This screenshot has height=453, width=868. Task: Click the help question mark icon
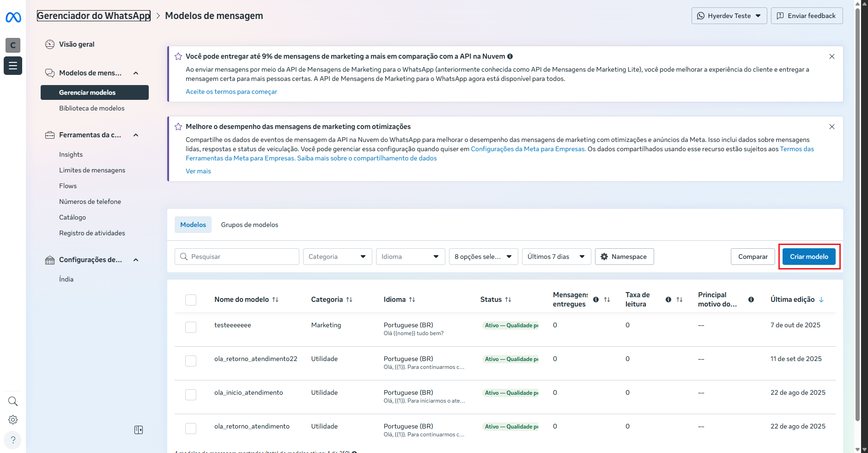point(13,440)
